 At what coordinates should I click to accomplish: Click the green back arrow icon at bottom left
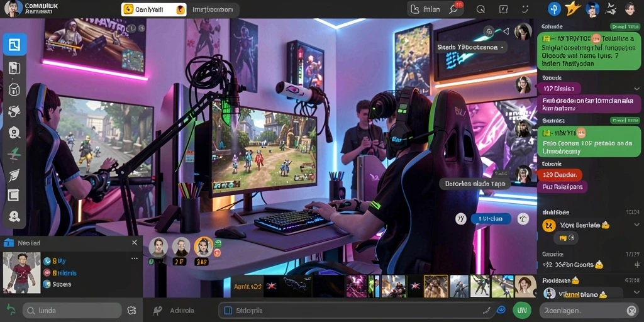coord(11,309)
